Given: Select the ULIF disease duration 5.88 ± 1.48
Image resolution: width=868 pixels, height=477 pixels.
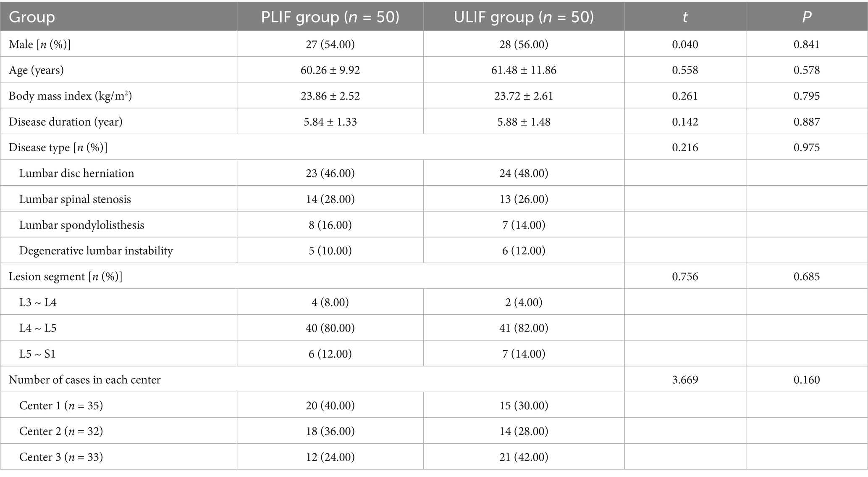Looking at the screenshot, I should click(524, 122).
